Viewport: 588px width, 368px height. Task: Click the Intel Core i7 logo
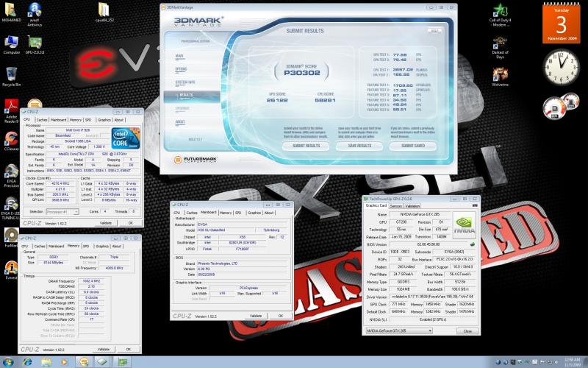pos(126,138)
